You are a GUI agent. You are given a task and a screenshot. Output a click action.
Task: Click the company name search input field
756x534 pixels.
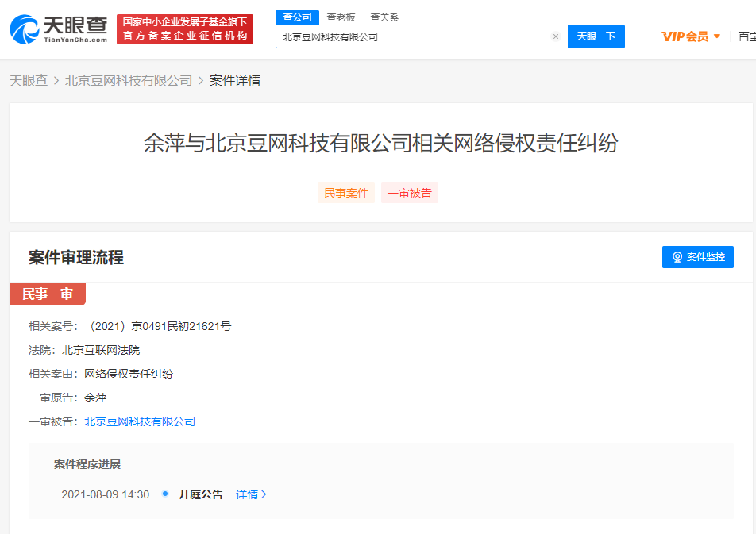413,36
